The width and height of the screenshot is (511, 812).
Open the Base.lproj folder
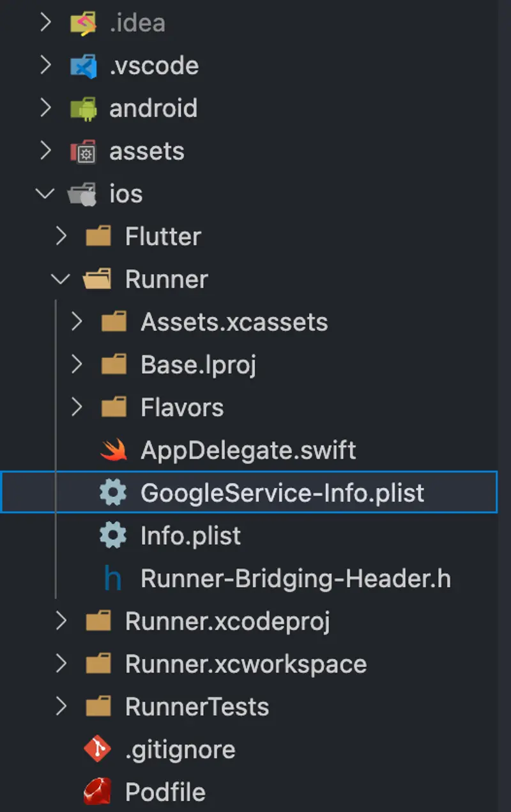click(x=198, y=365)
